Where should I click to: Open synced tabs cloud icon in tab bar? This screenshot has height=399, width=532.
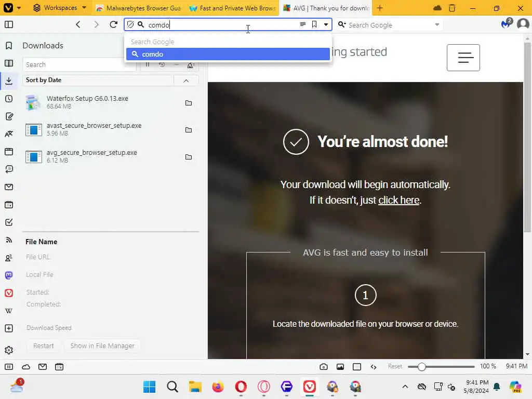437,8
